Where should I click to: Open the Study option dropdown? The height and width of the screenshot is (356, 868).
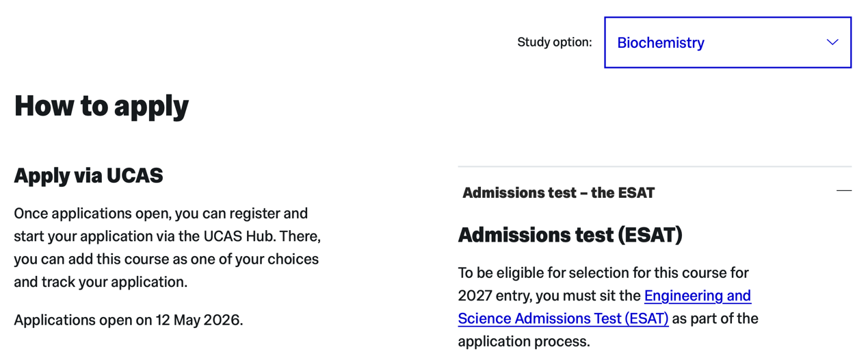727,42
